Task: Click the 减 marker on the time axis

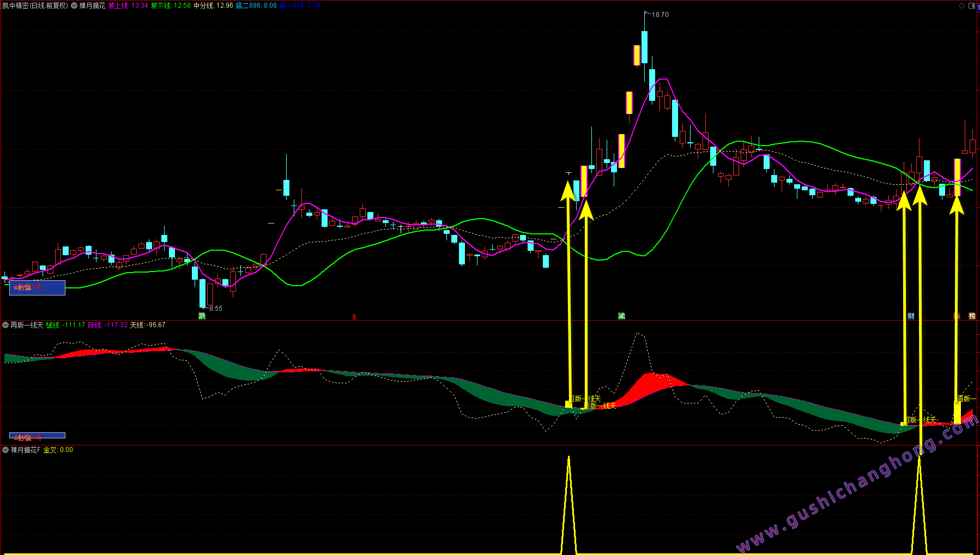Action: (621, 316)
